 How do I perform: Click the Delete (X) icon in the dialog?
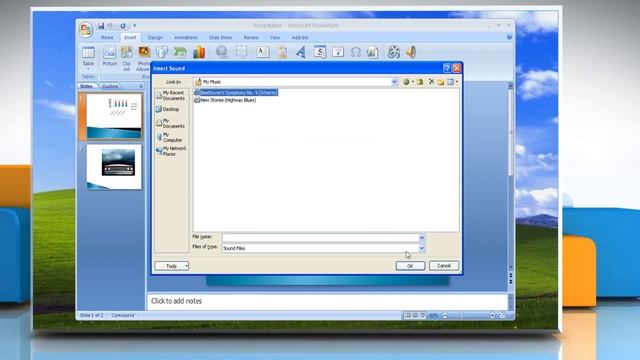(431, 82)
